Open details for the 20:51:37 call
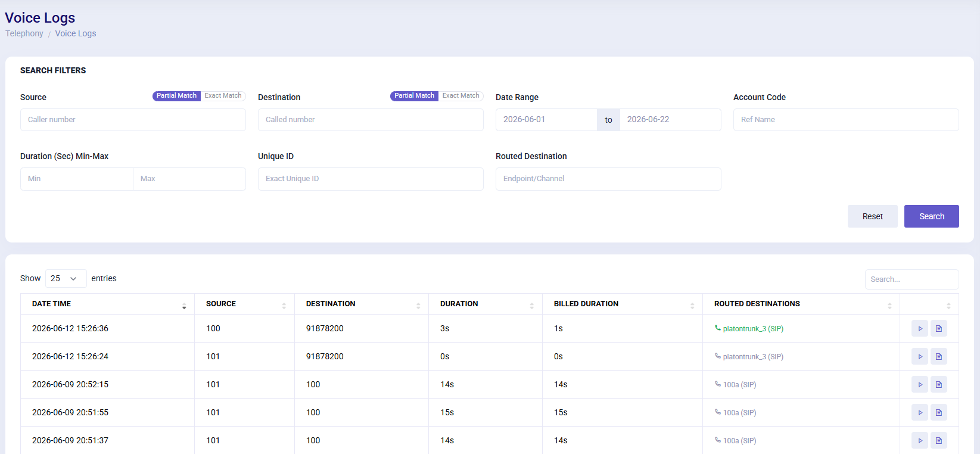980x454 pixels. [x=939, y=440]
